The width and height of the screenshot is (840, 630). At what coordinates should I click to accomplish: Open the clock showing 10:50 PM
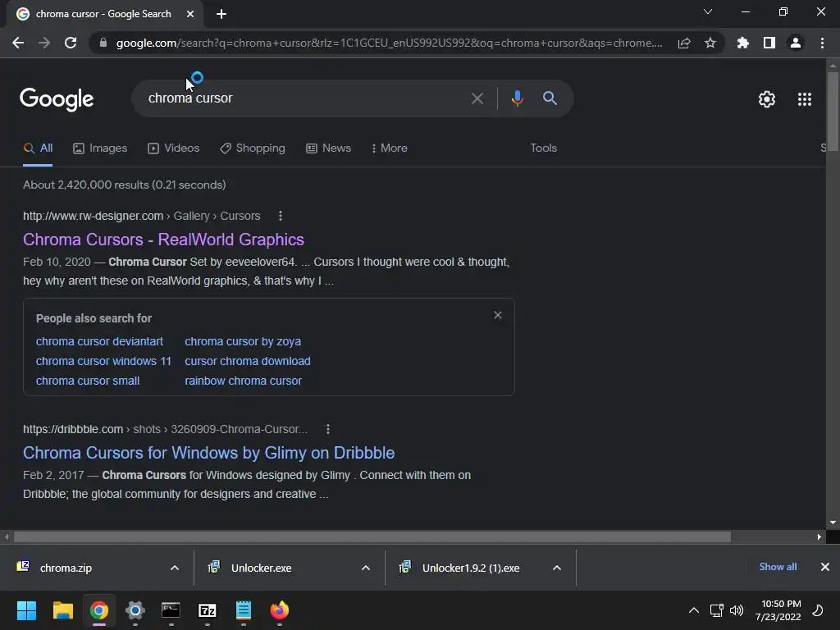point(778,610)
